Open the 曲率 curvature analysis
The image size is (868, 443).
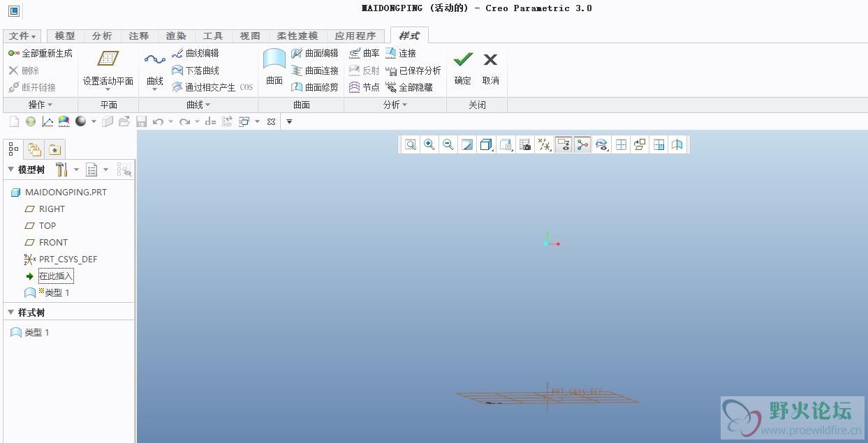364,53
